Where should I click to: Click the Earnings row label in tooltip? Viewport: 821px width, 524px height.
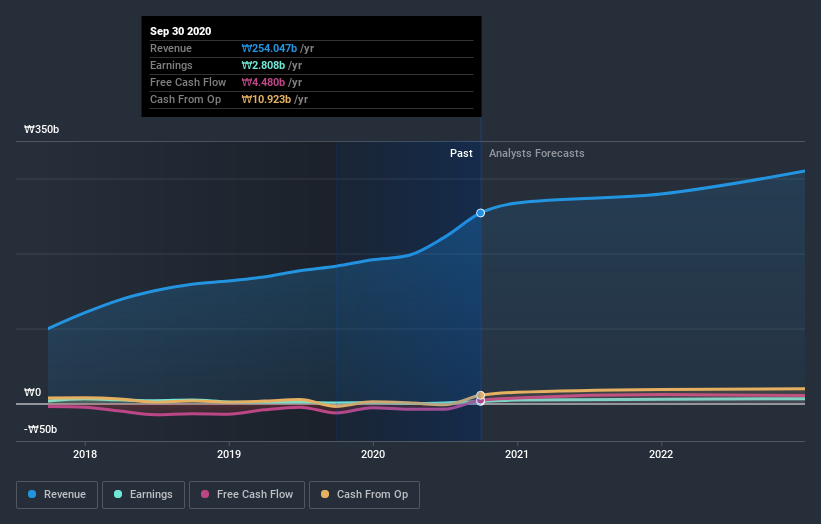(171, 65)
